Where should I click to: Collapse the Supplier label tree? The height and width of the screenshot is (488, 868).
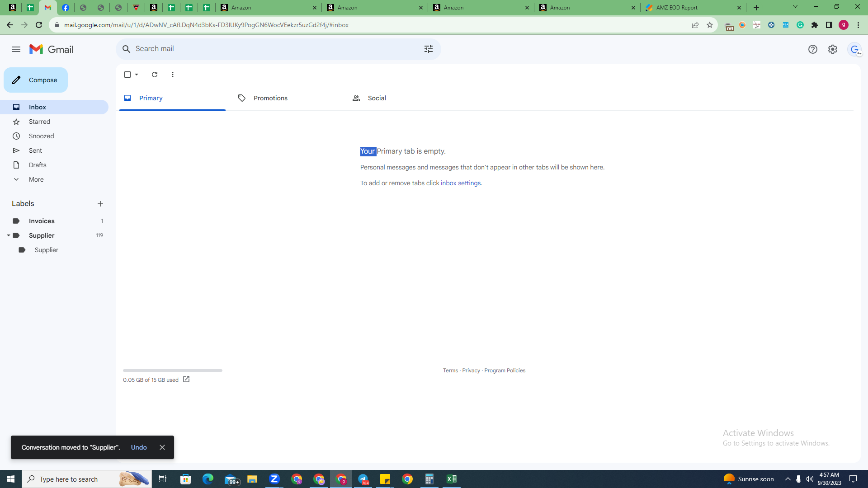8,235
